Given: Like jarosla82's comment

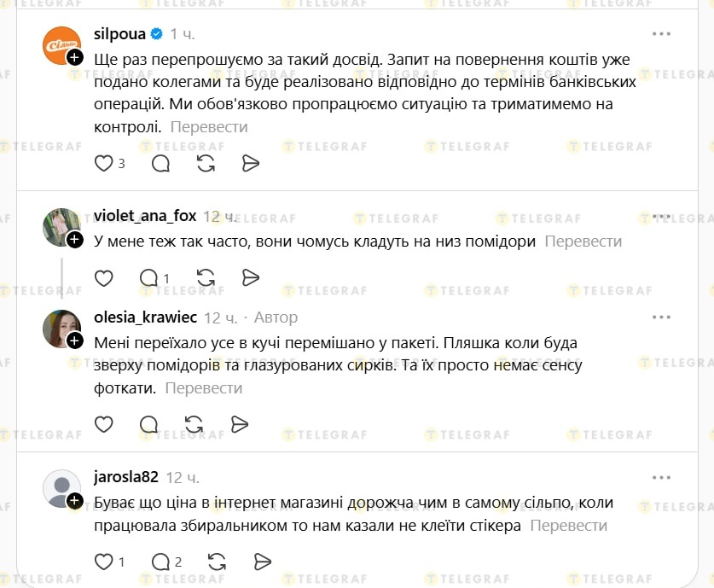Looking at the screenshot, I should click(x=103, y=562).
